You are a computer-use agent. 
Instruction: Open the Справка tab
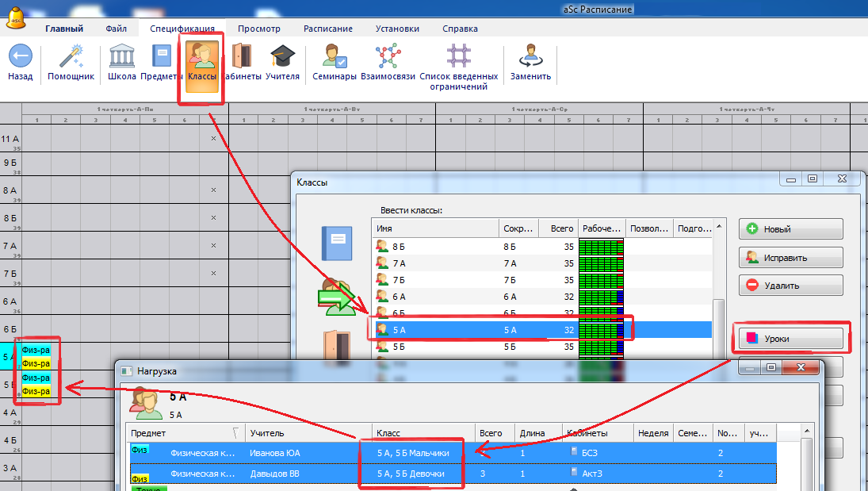coord(460,29)
